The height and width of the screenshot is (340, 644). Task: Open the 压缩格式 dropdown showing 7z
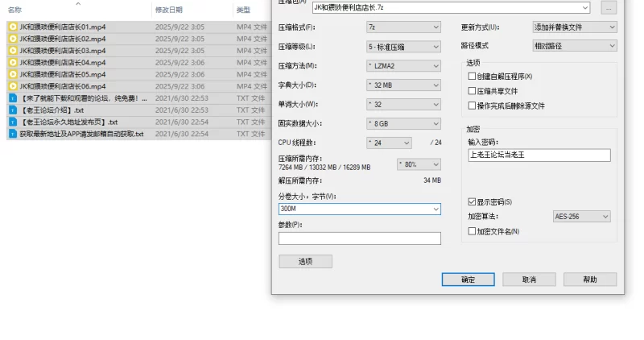[x=403, y=27]
